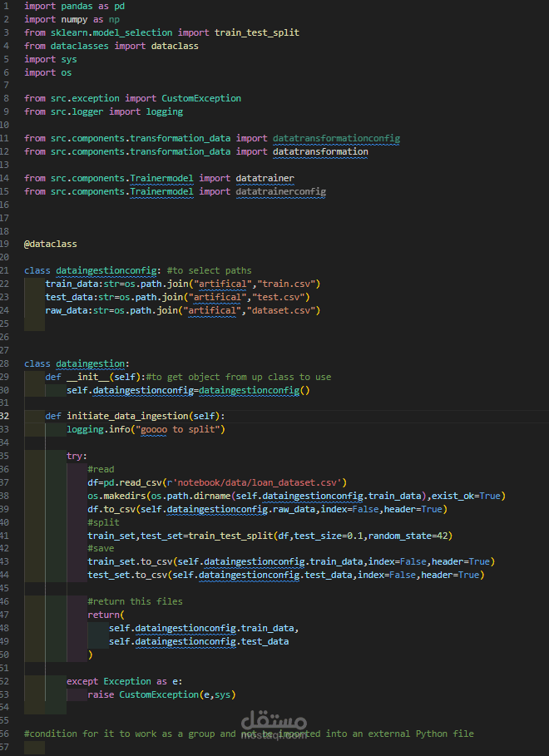Image resolution: width=549 pixels, height=756 pixels.
Task: Click the comment '#to select paths'
Action: coord(209,270)
